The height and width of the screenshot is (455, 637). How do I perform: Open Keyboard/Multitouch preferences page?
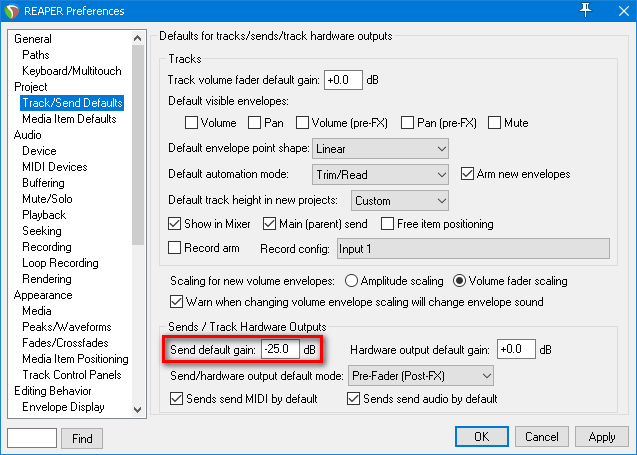click(72, 71)
